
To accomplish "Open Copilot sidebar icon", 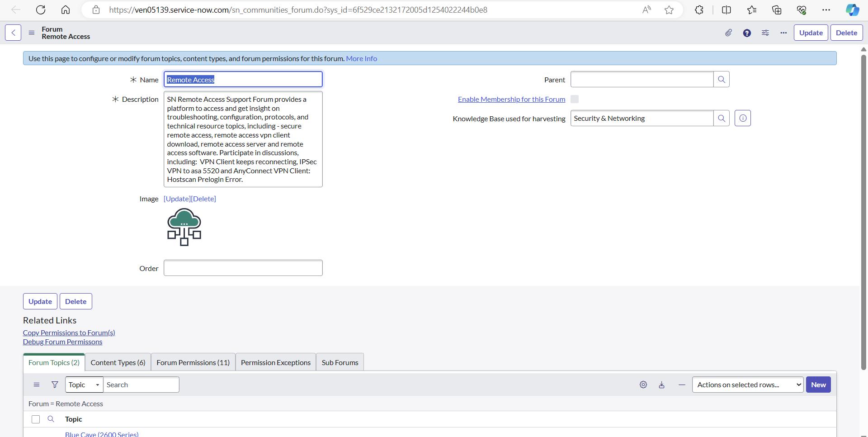I will click(x=852, y=9).
